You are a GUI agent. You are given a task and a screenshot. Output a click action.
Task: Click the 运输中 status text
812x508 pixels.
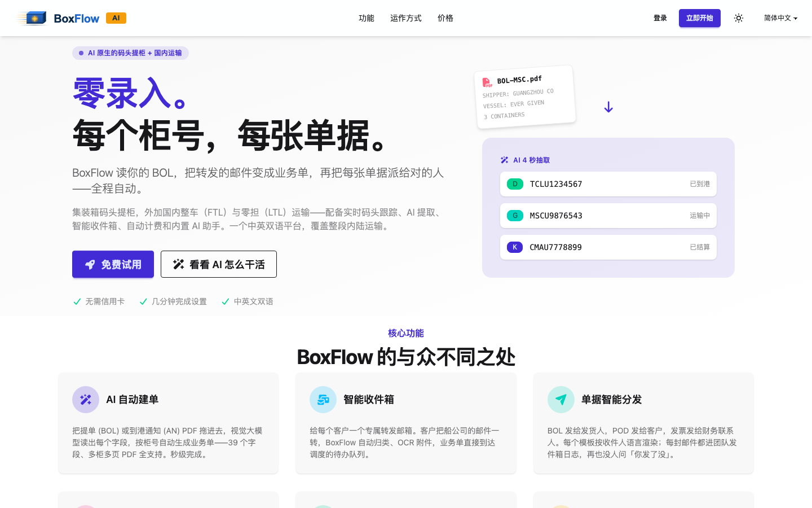point(700,216)
